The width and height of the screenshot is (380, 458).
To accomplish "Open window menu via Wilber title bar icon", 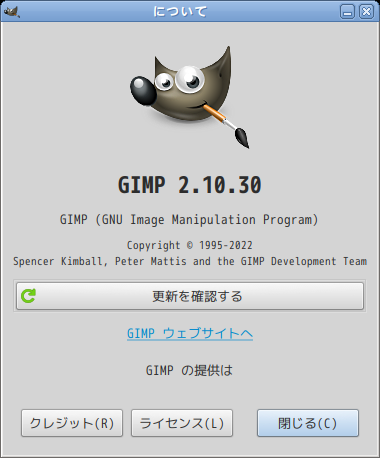I will click(x=12, y=12).
